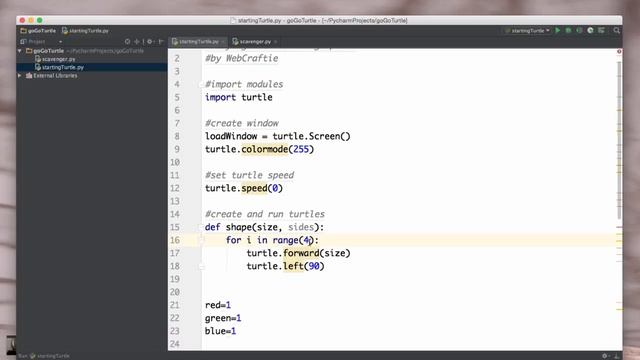Screen dimensions: 640x360
Task: Click the Collapse All icon in the Project panel
Action: tap(137, 42)
